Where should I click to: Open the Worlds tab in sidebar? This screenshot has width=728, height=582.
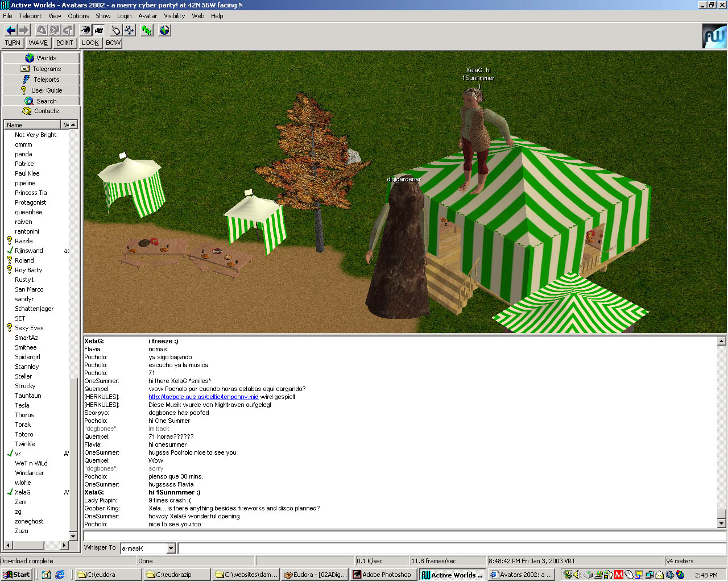click(x=41, y=58)
